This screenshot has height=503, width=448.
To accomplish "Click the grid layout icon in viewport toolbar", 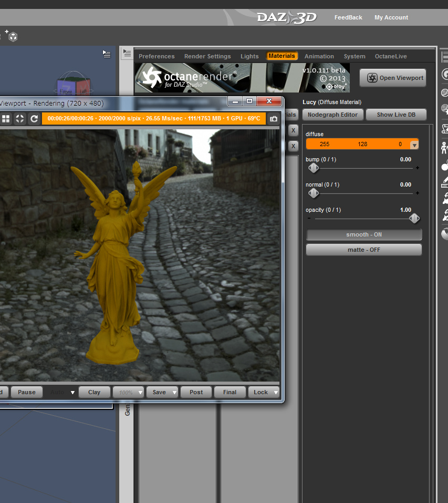I will [6, 119].
